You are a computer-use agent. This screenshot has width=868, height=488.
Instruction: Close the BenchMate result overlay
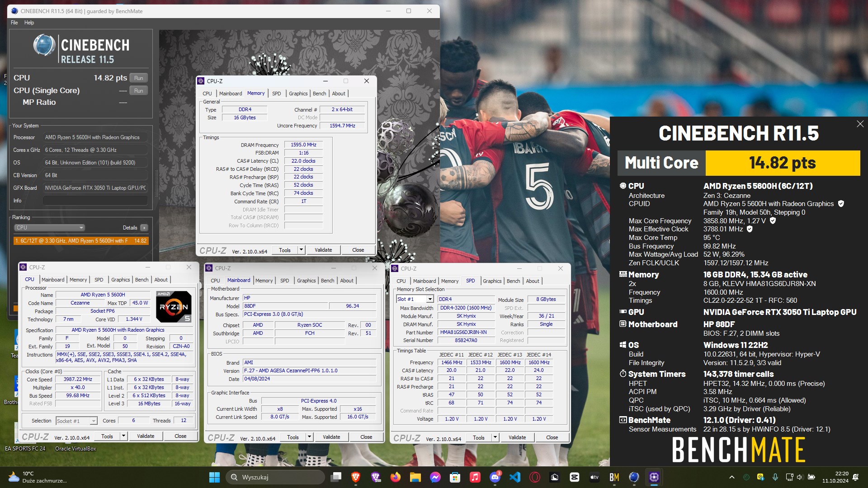(x=860, y=124)
